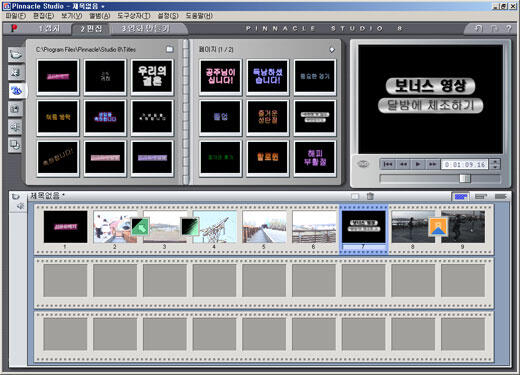Select storyboard clip number 4

[x=215, y=227]
